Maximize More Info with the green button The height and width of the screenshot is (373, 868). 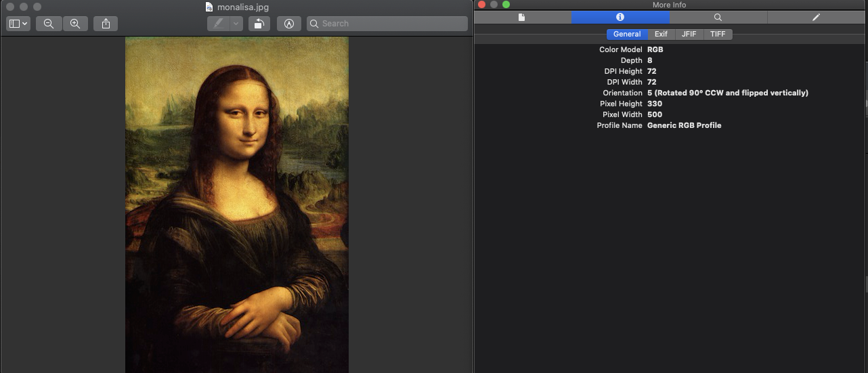pos(506,4)
